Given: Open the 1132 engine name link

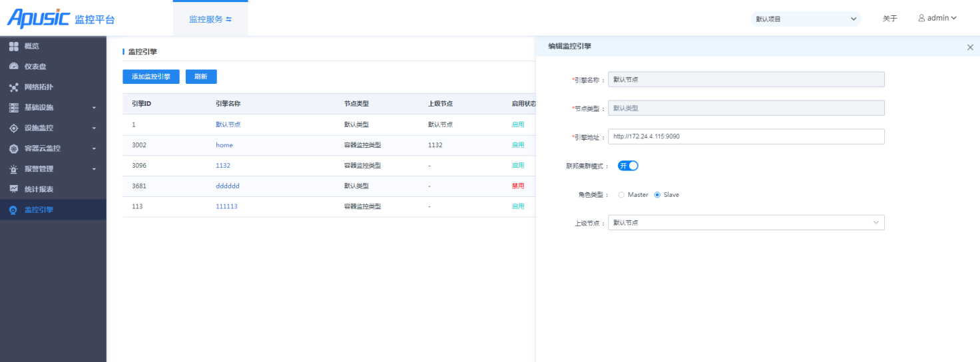Looking at the screenshot, I should pyautogui.click(x=223, y=166).
